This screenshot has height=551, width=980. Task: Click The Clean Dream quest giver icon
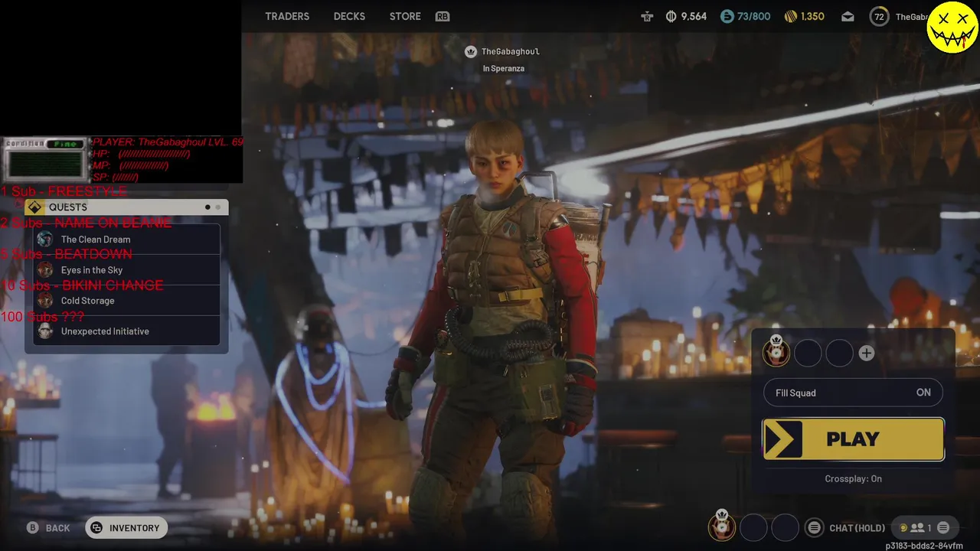click(45, 240)
